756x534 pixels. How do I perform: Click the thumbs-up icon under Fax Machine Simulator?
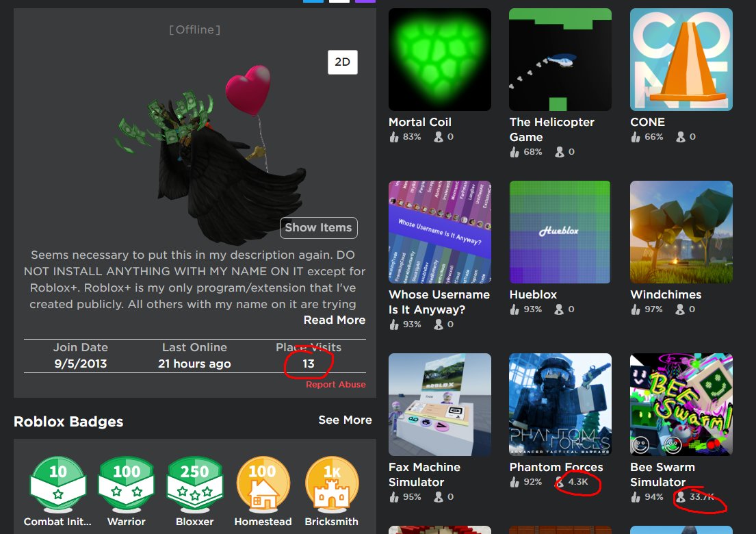[394, 497]
